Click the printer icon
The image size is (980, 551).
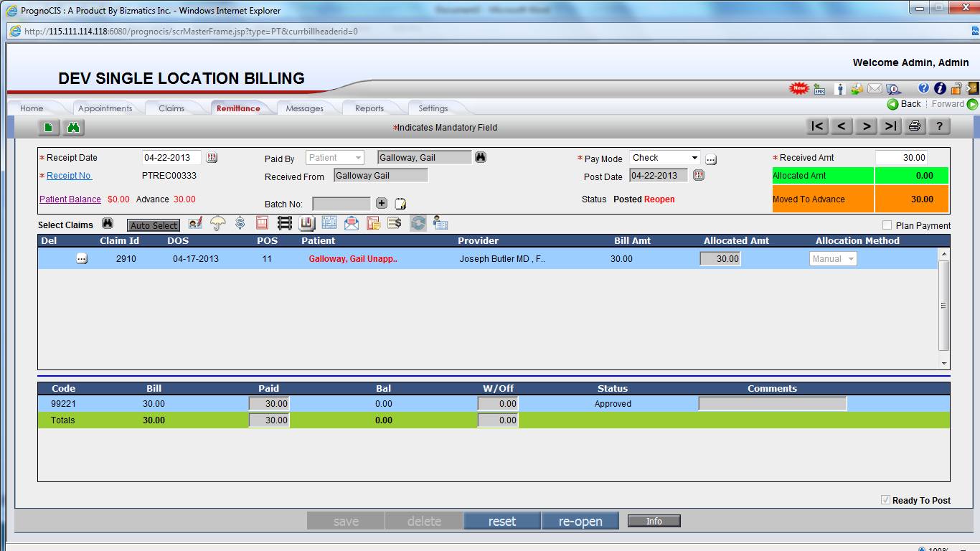(x=915, y=126)
